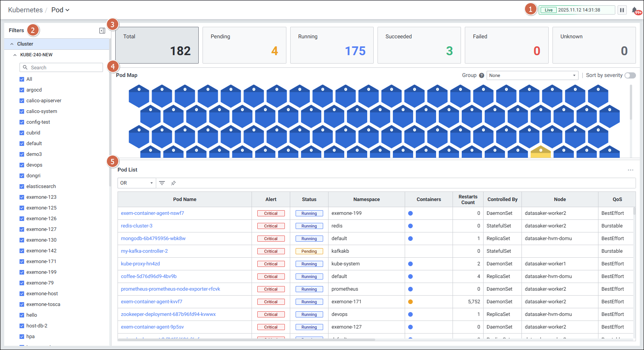Image resolution: width=644 pixels, height=350 pixels.
Task: Toggle Sort by severity switch
Action: pyautogui.click(x=630, y=75)
